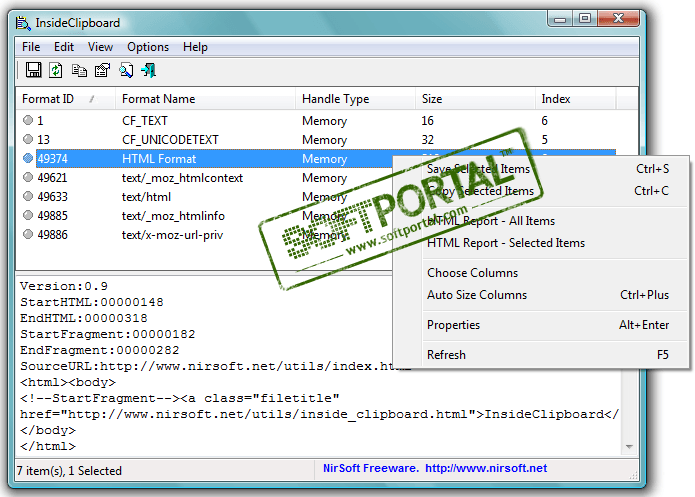This screenshot has height=497, width=695.
Task: Click the StartFragment:00000182 line
Action: coord(108,334)
